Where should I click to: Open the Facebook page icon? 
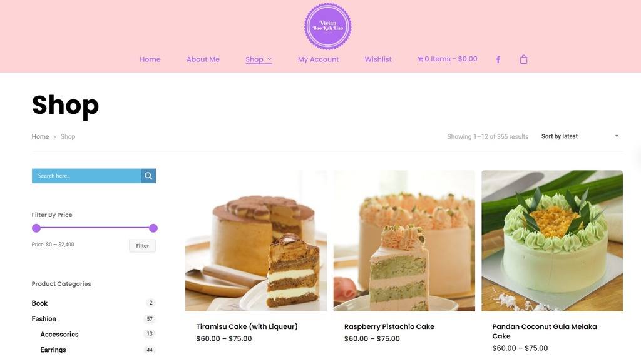point(498,59)
